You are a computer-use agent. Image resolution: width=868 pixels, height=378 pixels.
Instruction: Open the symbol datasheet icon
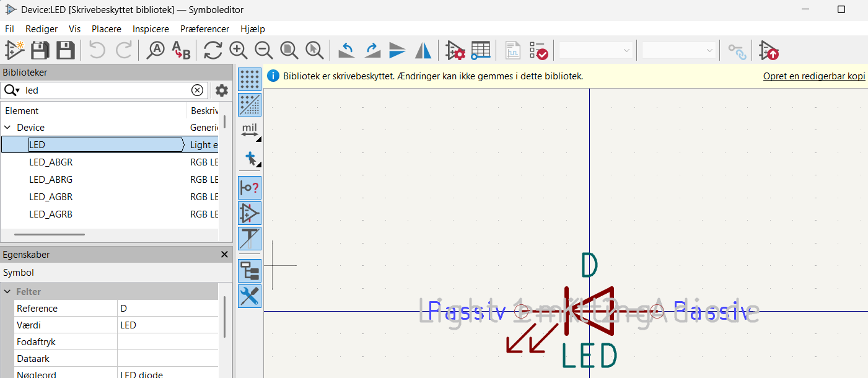(512, 50)
